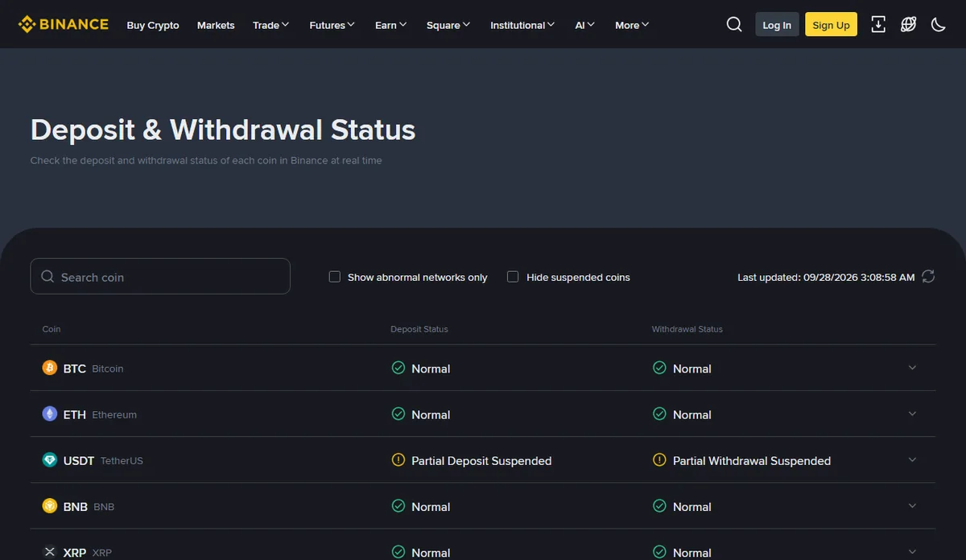Open the Earn dropdown menu
The image size is (966, 560).
click(x=391, y=25)
